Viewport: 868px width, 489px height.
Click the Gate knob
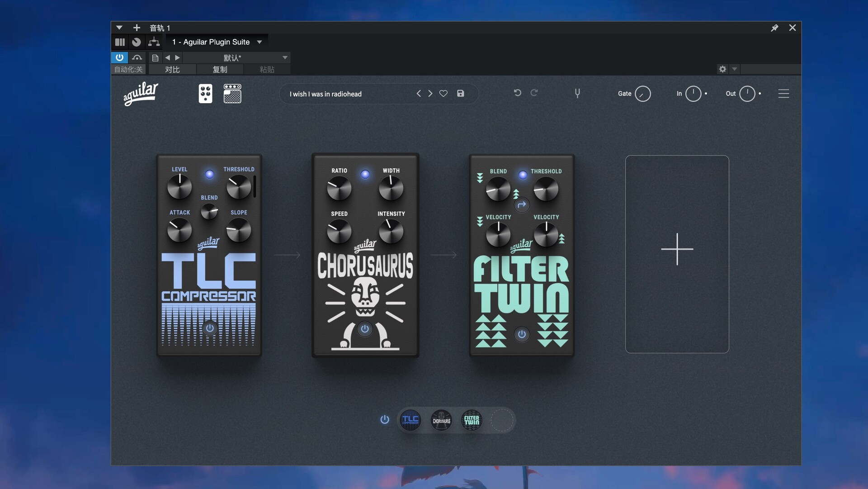point(642,94)
